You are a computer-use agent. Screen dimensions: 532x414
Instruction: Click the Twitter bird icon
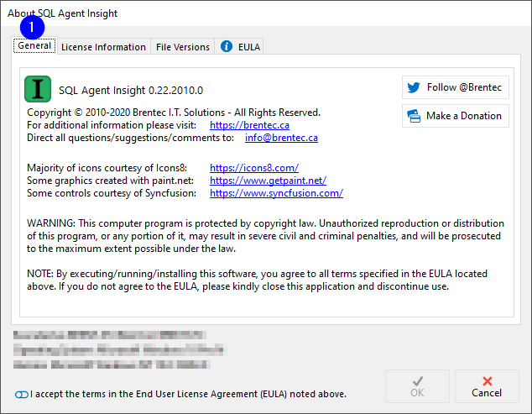[413, 87]
